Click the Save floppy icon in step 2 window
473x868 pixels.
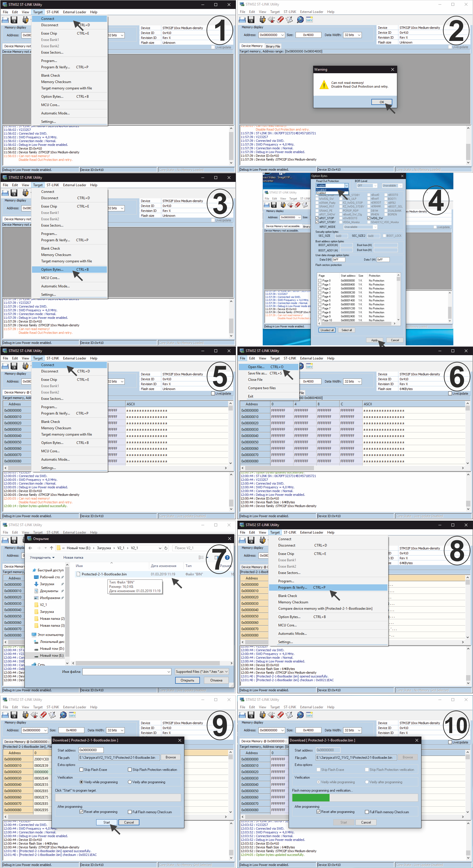pyautogui.click(x=251, y=20)
